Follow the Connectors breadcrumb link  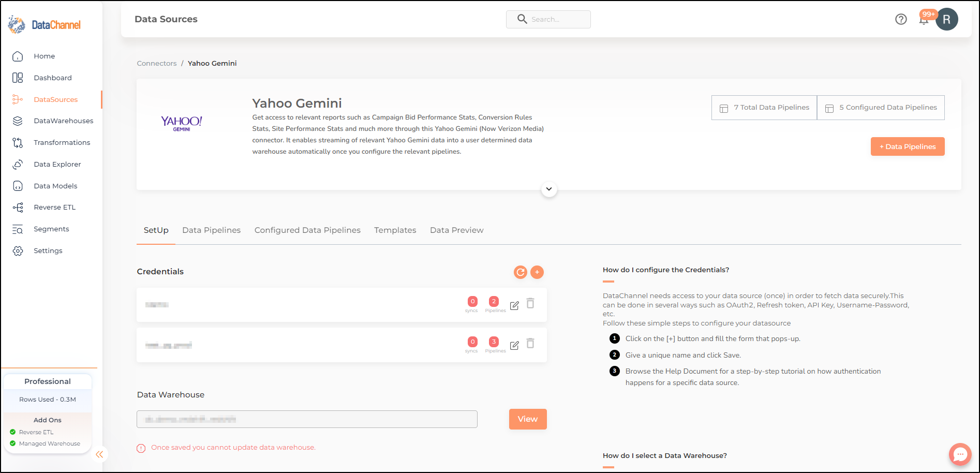(x=157, y=63)
